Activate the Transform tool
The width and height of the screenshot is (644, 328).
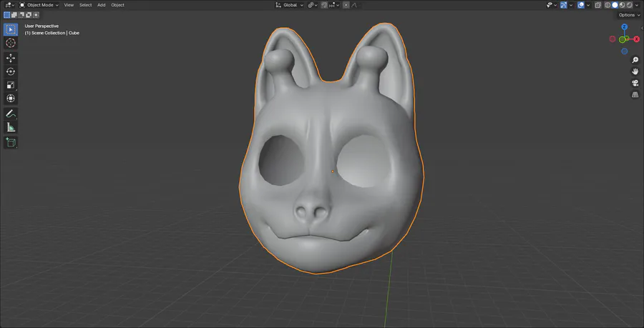pos(11,99)
